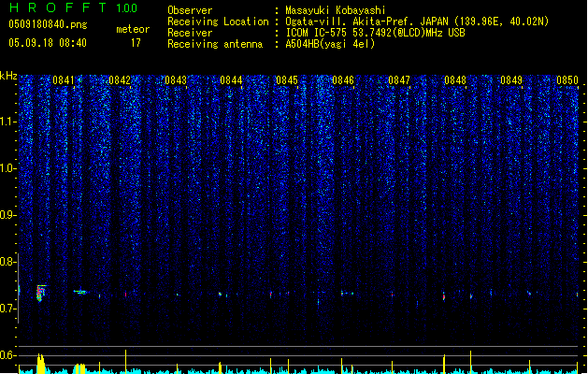588x374 pixels.
Task: Click the 1.1 kHz axis label
Action: [x=7, y=122]
